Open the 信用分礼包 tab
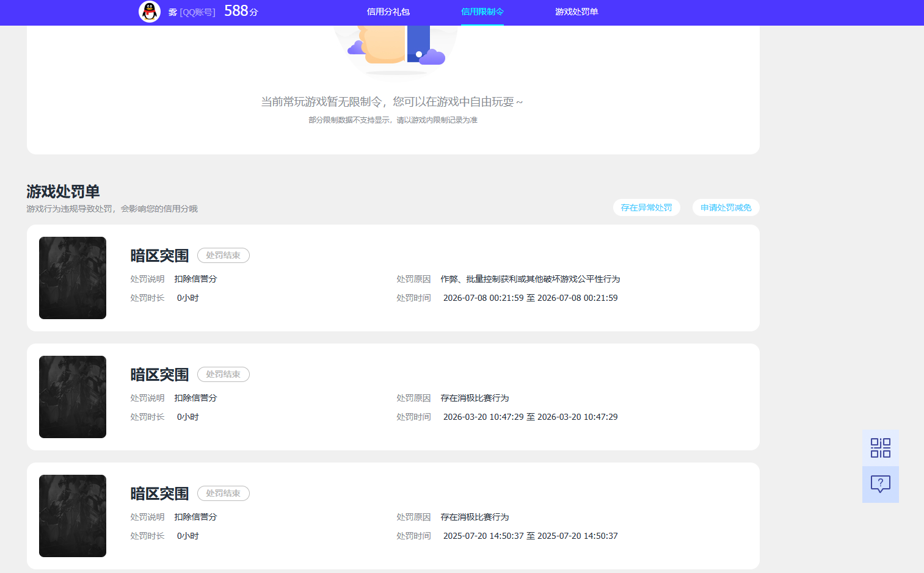Screen dimensions: 924x573 click(x=388, y=12)
